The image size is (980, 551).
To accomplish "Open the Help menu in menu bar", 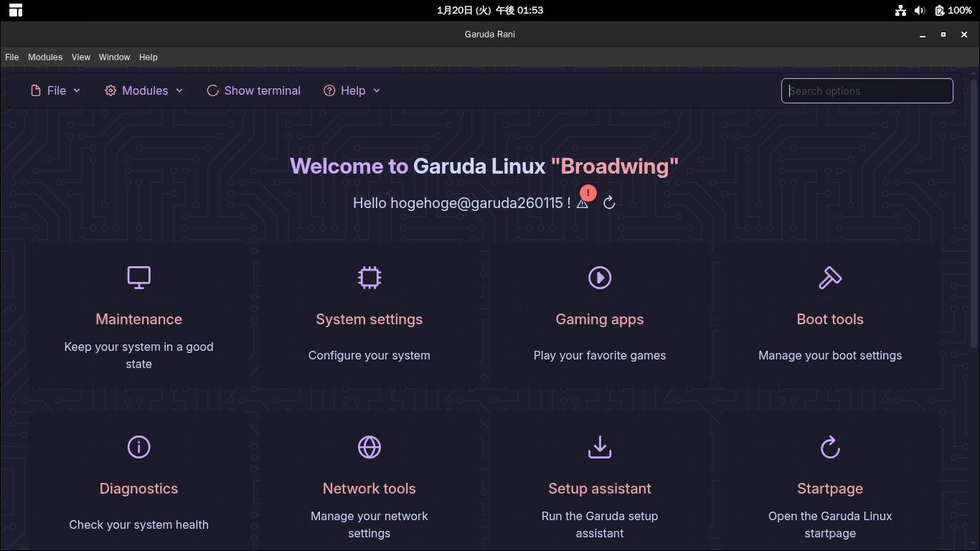I will pyautogui.click(x=149, y=57).
